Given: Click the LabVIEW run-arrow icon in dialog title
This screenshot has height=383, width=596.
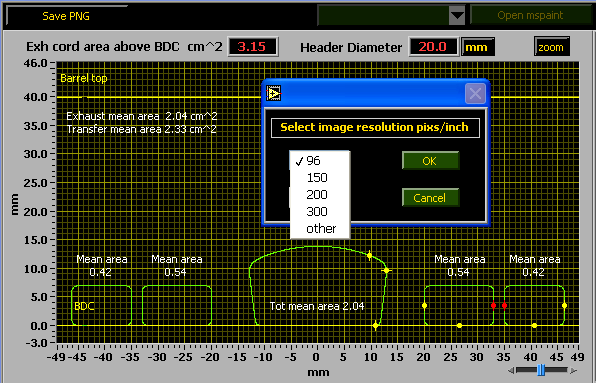Looking at the screenshot, I should tap(273, 93).
